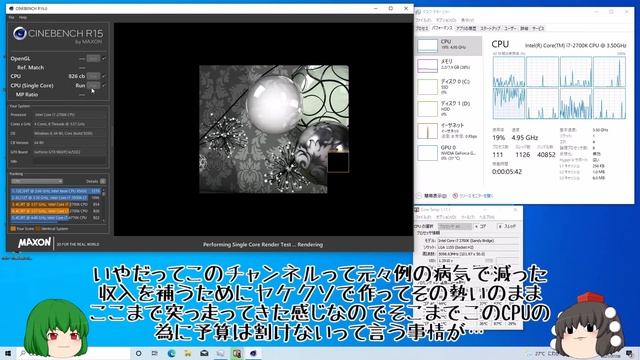This screenshot has height=360, width=640.
Task: Open Cinebench File menu
Action: 11,18
